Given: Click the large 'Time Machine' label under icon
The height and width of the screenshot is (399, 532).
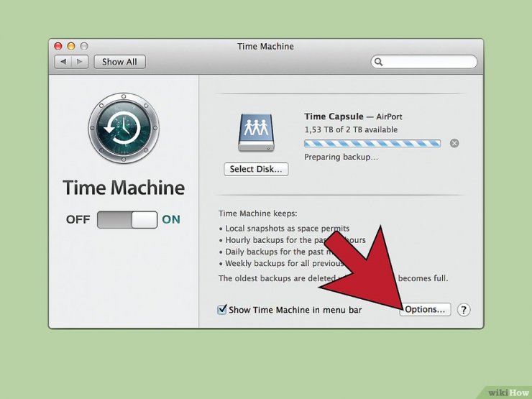Looking at the screenshot, I should (x=124, y=188).
